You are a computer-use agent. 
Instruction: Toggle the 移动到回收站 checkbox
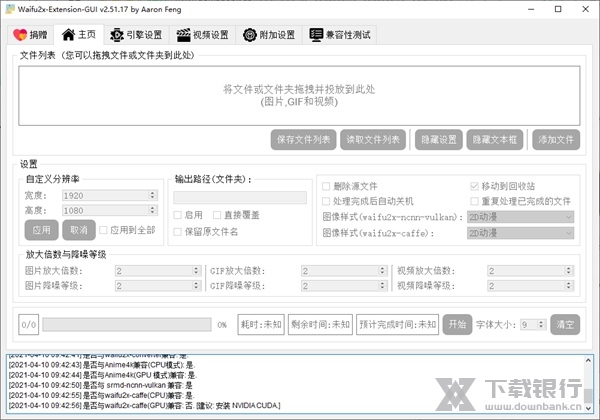[x=502, y=186]
